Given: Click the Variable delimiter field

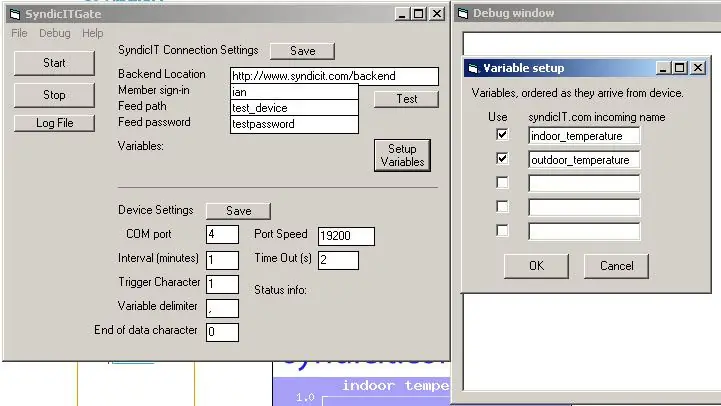Looking at the screenshot, I should (222, 309).
